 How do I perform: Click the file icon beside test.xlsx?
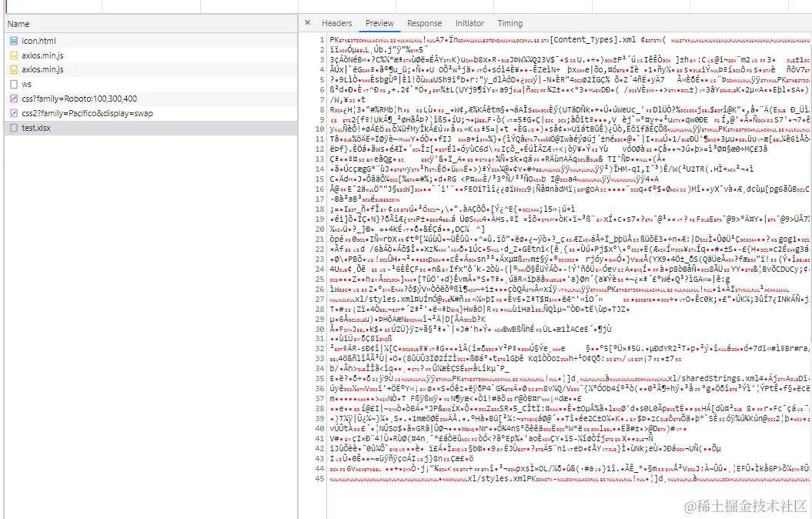pos(14,127)
